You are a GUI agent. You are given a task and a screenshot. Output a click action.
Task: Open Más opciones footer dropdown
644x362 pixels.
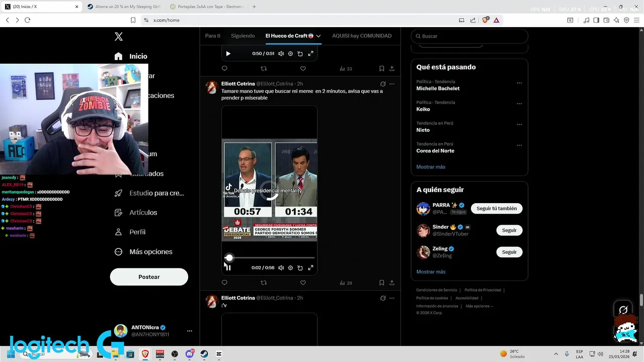click(x=479, y=306)
